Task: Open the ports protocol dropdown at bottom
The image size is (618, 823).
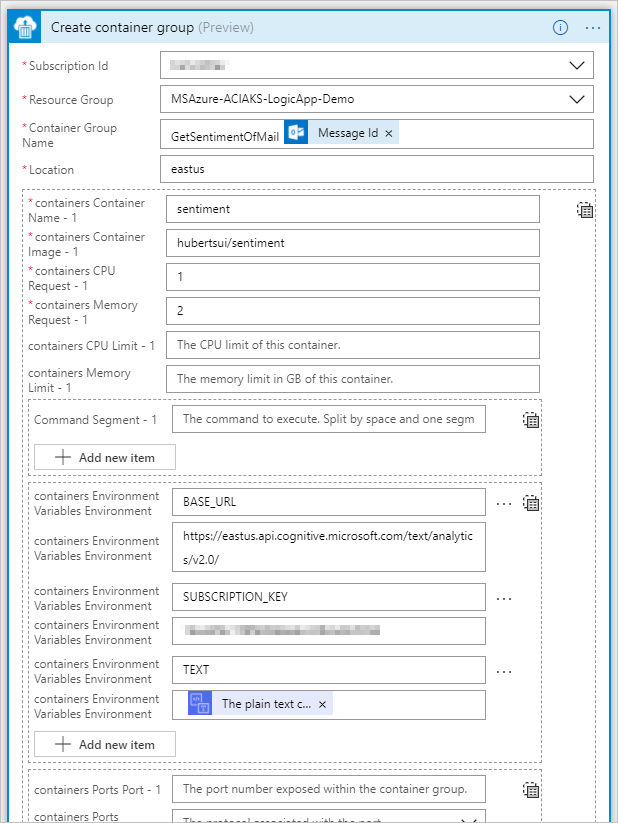Action: (469, 819)
